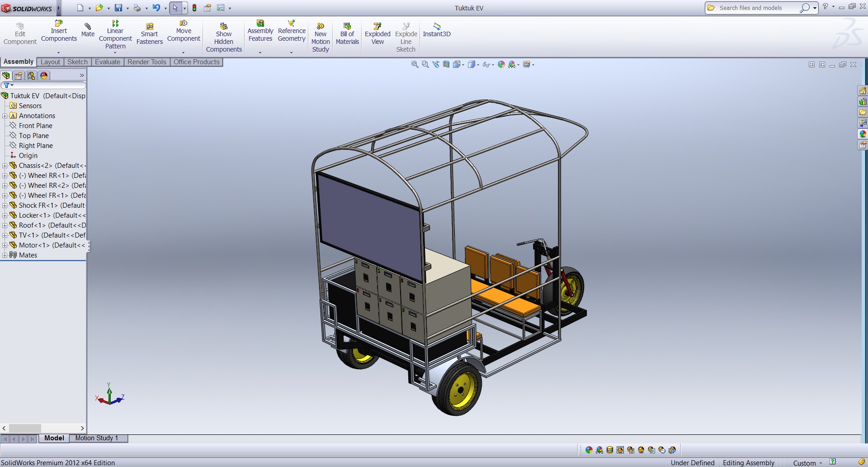868x467 pixels.
Task: Click Edit Appearance color ball in view toolbar
Action: (501, 65)
